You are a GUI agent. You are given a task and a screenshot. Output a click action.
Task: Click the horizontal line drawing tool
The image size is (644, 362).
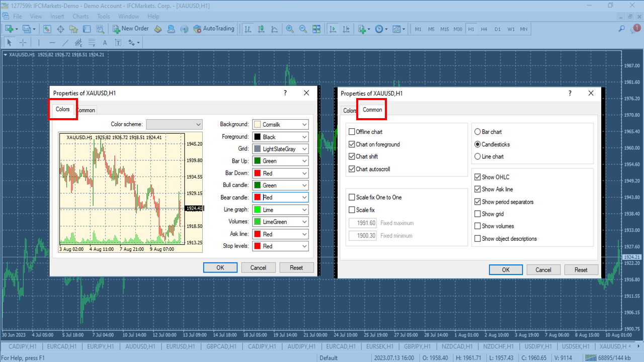(x=52, y=42)
